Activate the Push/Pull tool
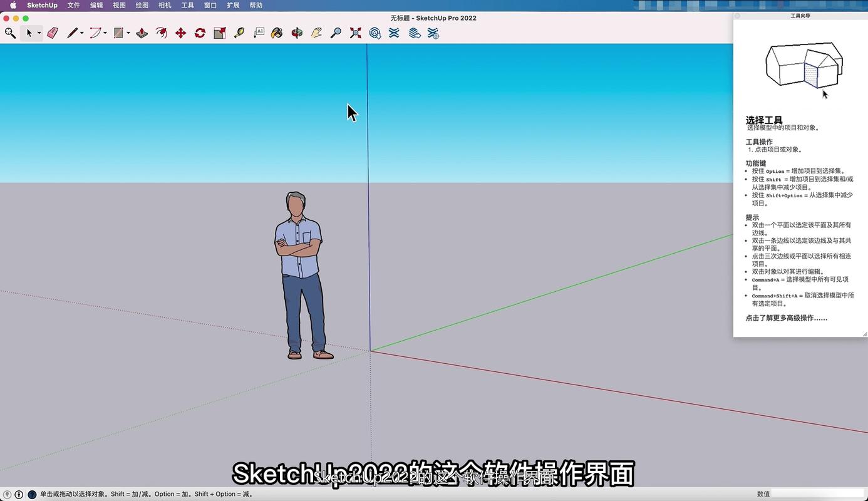This screenshot has height=501, width=868. (x=142, y=33)
